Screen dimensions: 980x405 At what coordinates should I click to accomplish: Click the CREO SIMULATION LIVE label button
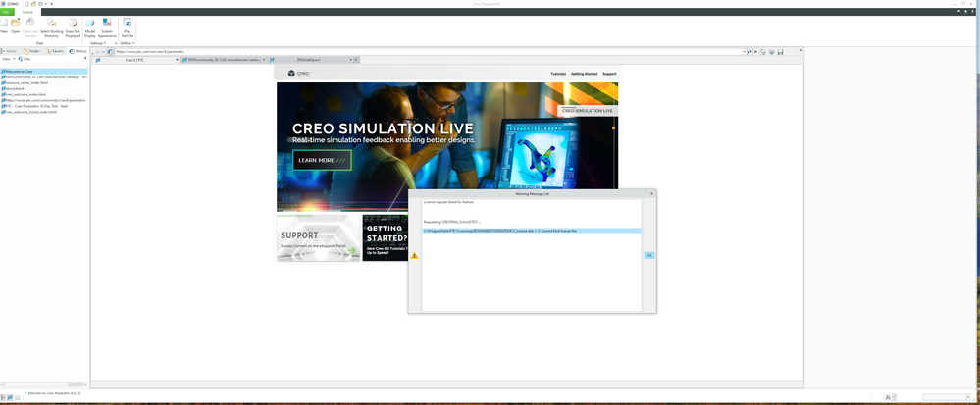tap(588, 111)
